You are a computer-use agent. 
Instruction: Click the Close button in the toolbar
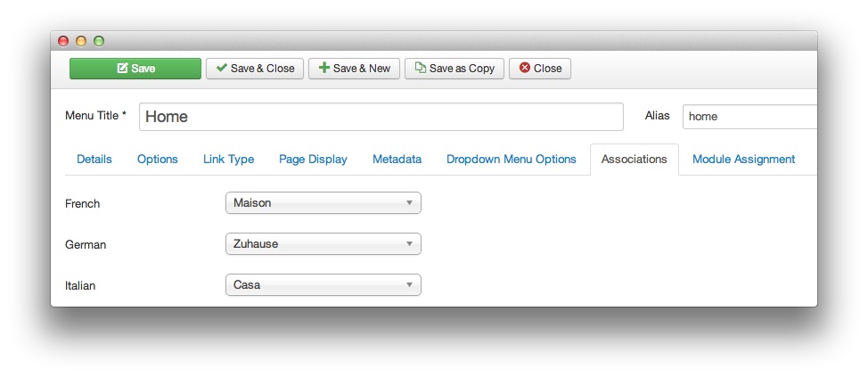539,69
